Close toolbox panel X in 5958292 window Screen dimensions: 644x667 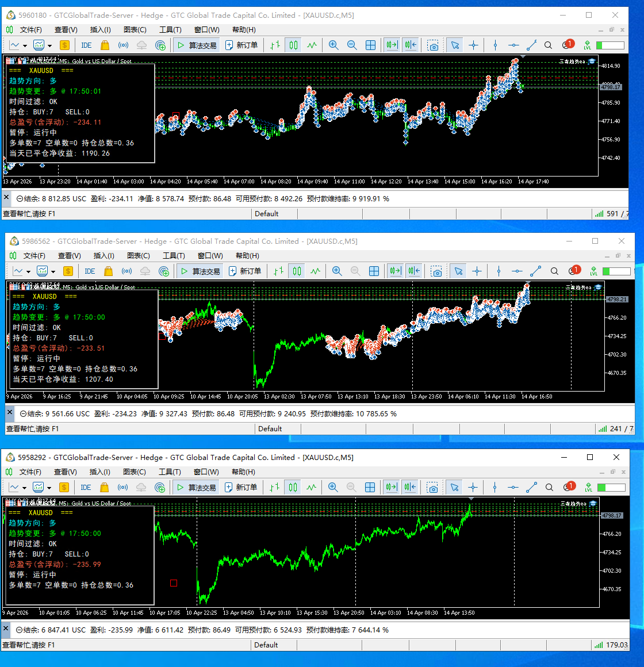pyautogui.click(x=6, y=628)
